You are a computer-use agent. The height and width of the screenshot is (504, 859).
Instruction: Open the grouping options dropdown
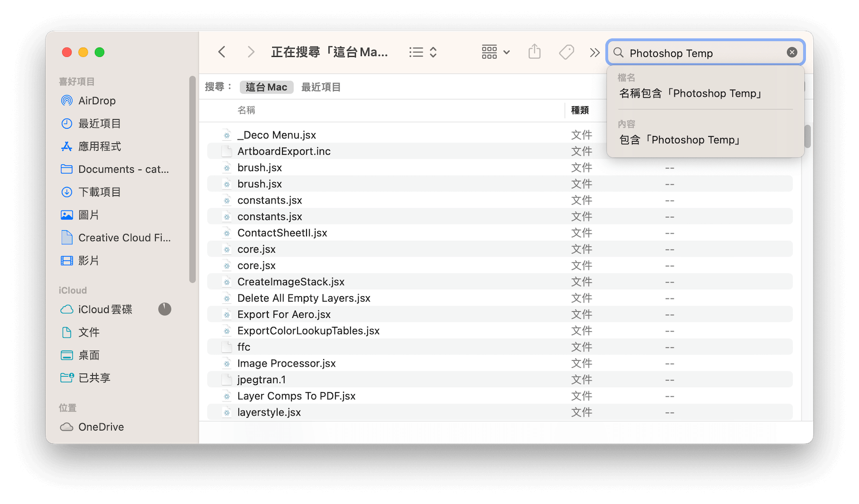click(496, 52)
